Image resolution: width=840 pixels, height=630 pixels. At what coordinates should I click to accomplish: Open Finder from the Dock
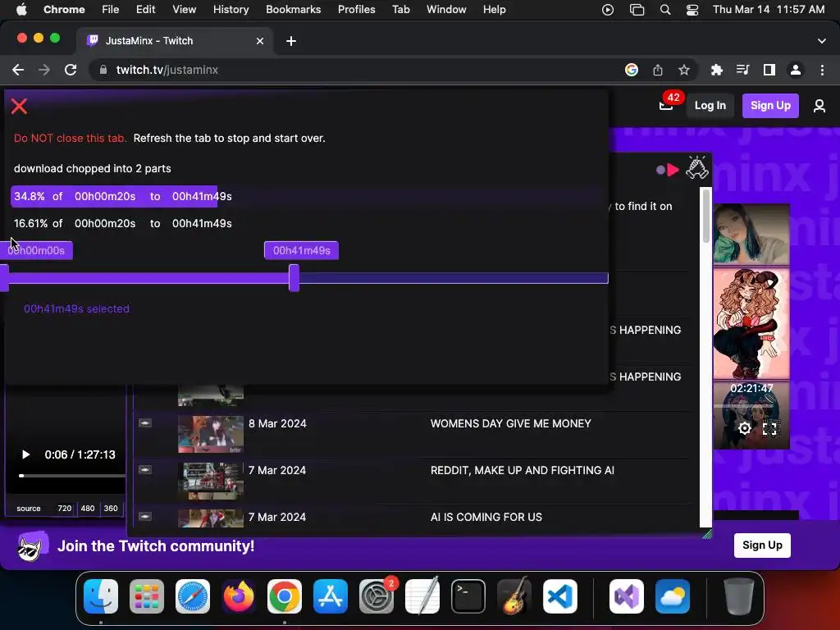101,596
